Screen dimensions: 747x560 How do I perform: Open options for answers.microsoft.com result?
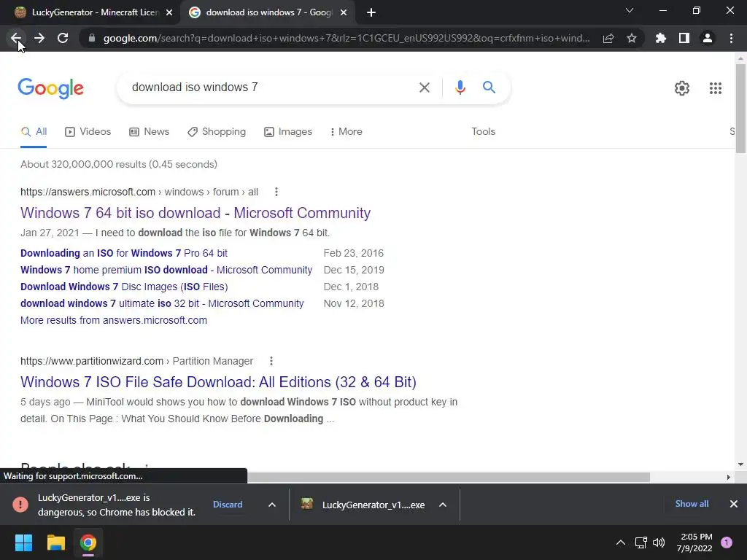pyautogui.click(x=276, y=192)
